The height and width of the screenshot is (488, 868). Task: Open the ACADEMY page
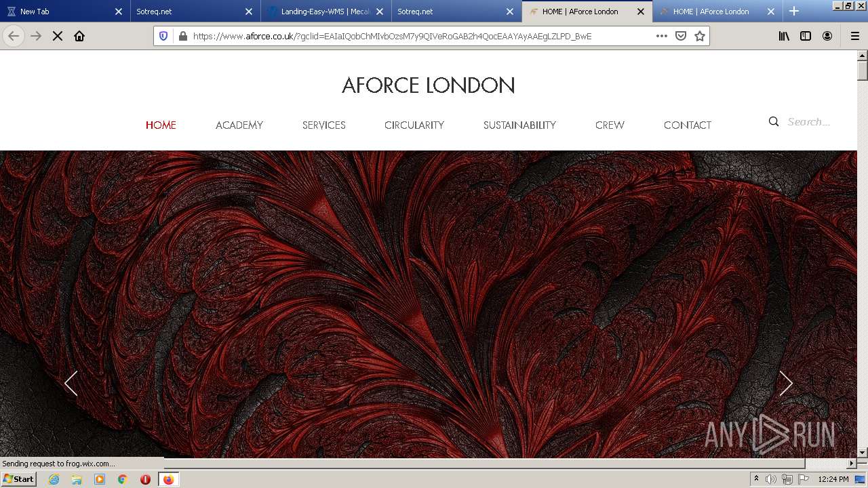tap(239, 125)
